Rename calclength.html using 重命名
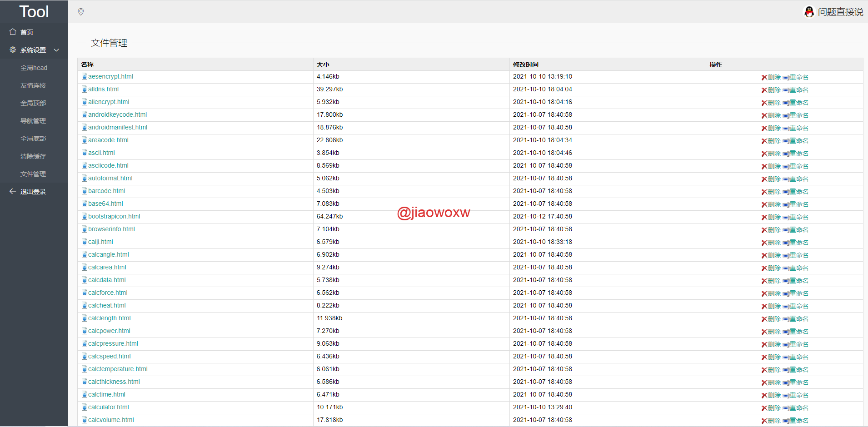Screen dimensions: 868x427 point(796,319)
